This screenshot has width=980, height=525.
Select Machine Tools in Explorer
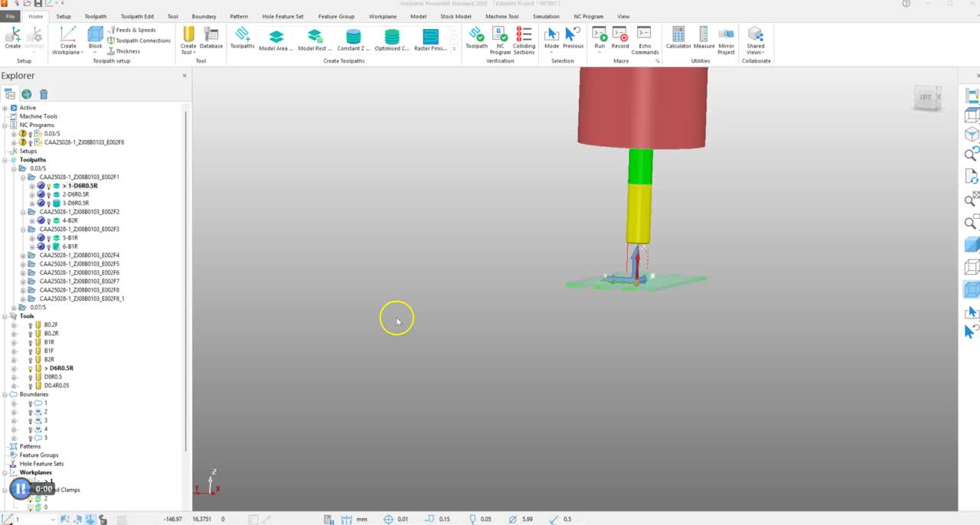(38, 116)
